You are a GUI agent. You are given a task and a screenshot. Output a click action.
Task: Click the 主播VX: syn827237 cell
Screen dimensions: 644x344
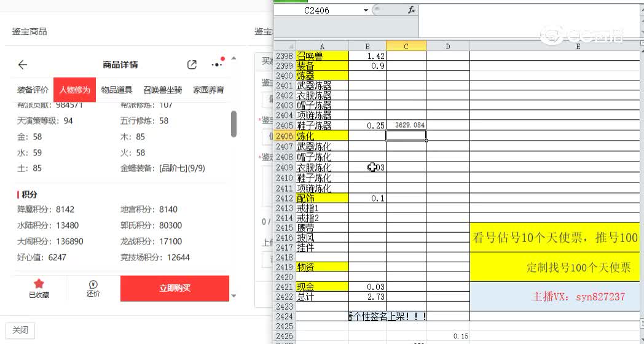(x=555, y=296)
